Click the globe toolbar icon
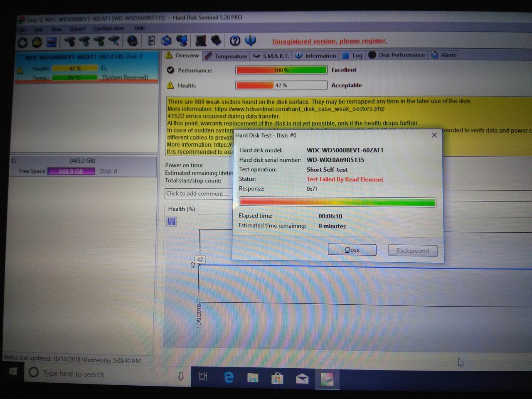 pyautogui.click(x=132, y=41)
